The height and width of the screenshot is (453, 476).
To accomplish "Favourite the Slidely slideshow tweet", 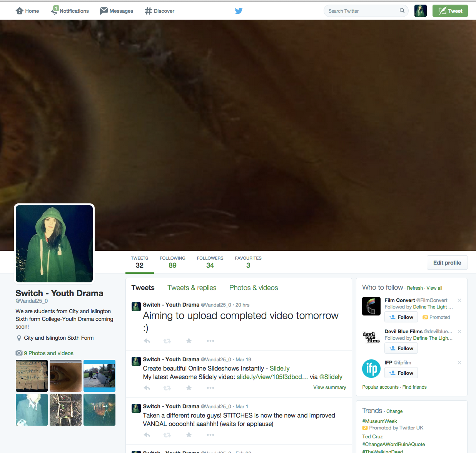I will click(189, 388).
